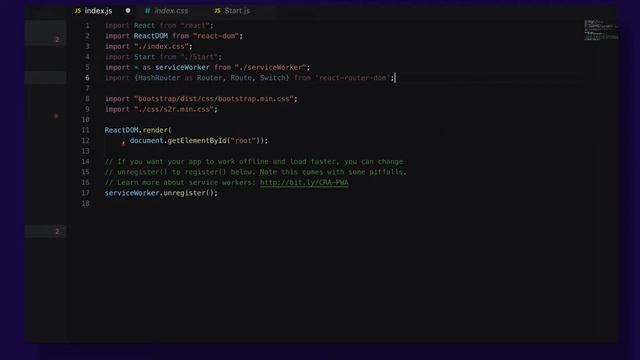Image resolution: width=640 pixels, height=360 pixels.
Task: Click "Switch" in line 6 import
Action: pos(273,78)
